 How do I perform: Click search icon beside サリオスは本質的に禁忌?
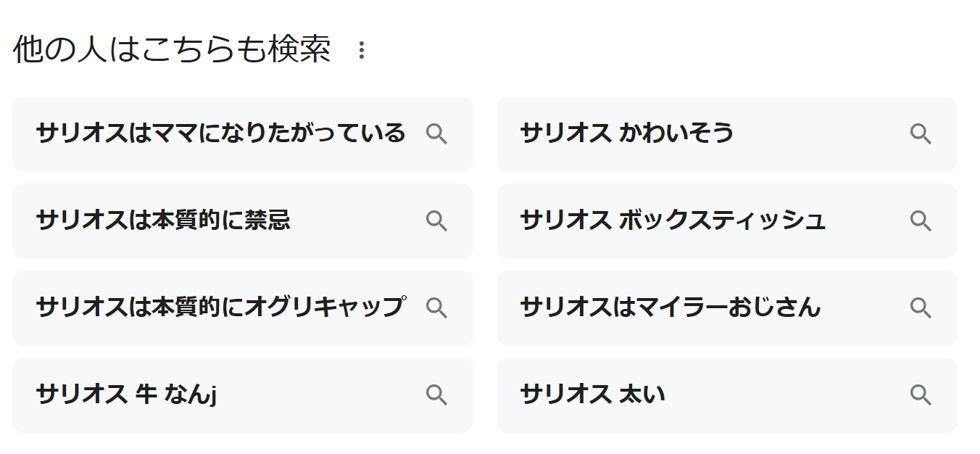(x=436, y=221)
